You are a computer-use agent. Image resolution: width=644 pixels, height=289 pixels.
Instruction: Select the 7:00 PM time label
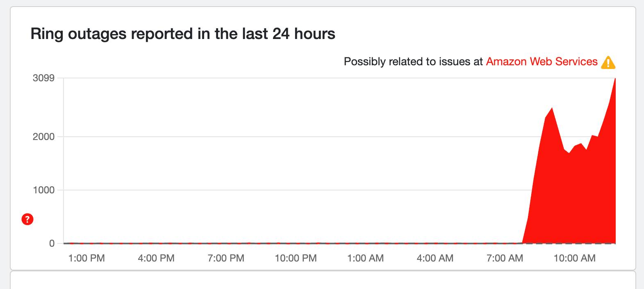(x=226, y=258)
